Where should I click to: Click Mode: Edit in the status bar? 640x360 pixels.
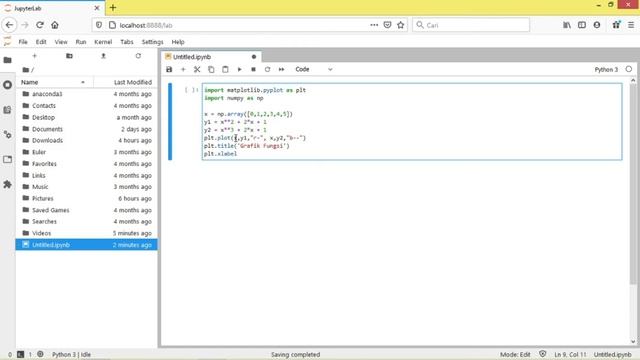tap(515, 354)
